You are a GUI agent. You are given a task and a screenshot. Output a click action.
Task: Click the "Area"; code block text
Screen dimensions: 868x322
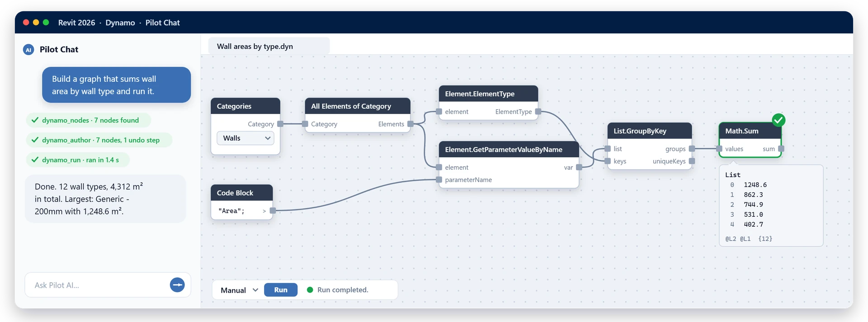pos(231,211)
